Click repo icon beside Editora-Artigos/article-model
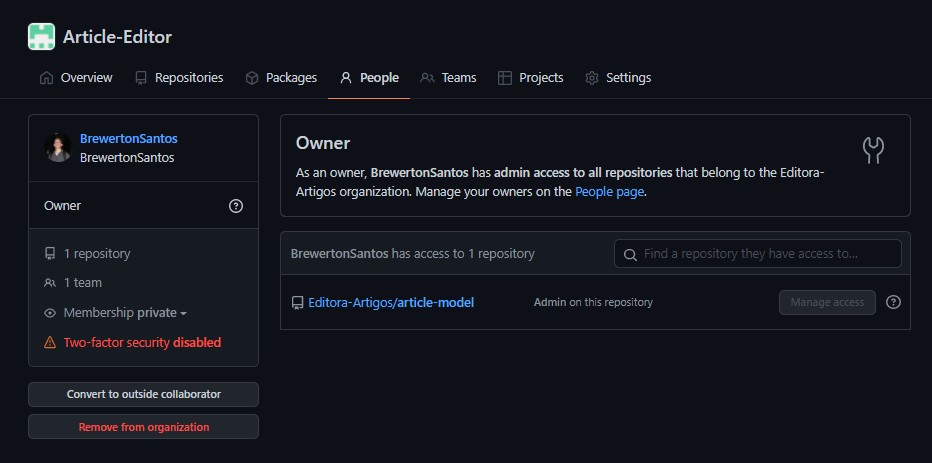The image size is (932, 463). (x=297, y=303)
